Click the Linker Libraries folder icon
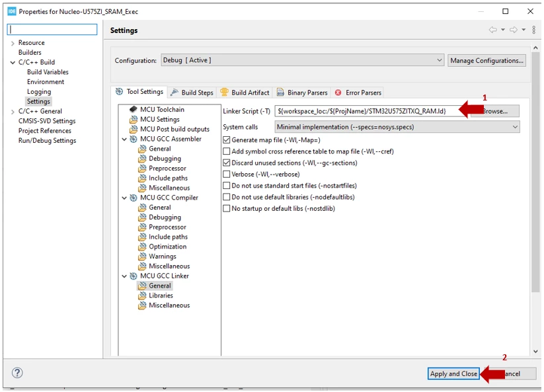 pos(142,295)
